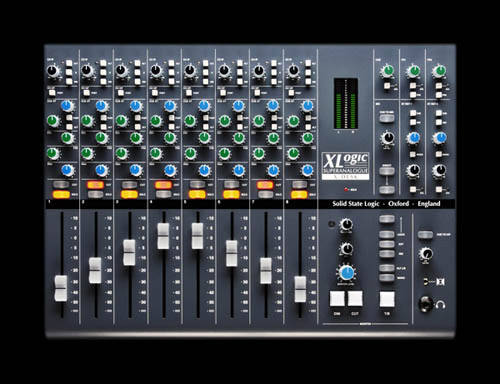Toggle the lit orange button on channel 2
Image resolution: width=500 pixels, height=384 pixels.
95,185
